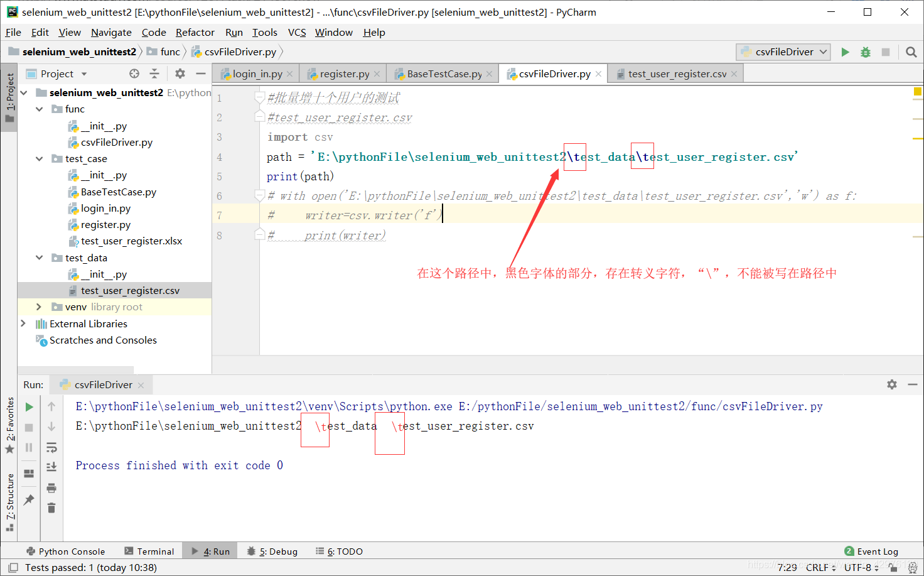
Task: Select register.py in the project tree
Action: pyautogui.click(x=105, y=225)
